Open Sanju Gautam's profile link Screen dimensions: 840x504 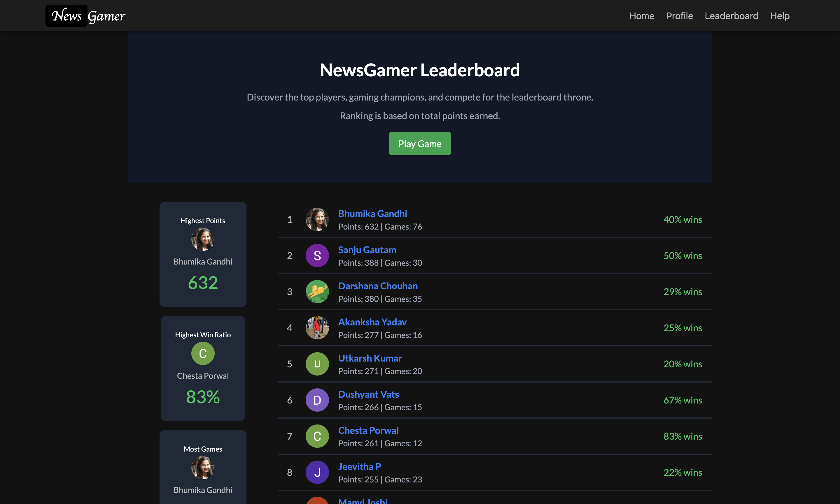click(367, 250)
